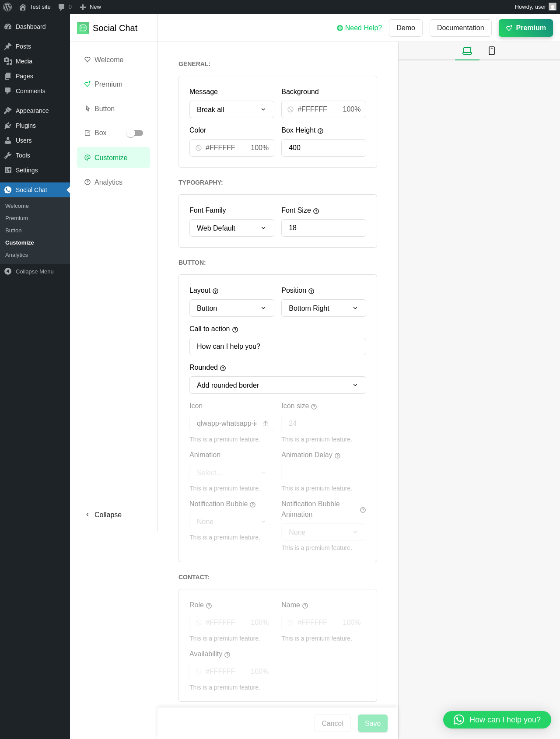Click the Animation Delay input field

click(324, 473)
